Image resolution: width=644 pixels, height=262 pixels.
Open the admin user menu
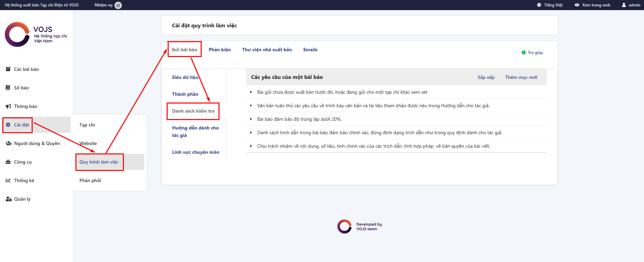631,5
